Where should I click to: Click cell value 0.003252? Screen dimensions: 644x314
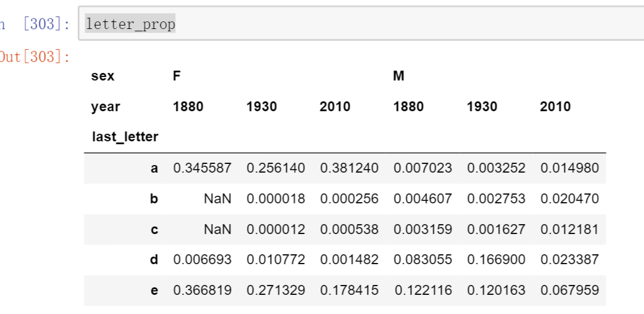(x=496, y=168)
